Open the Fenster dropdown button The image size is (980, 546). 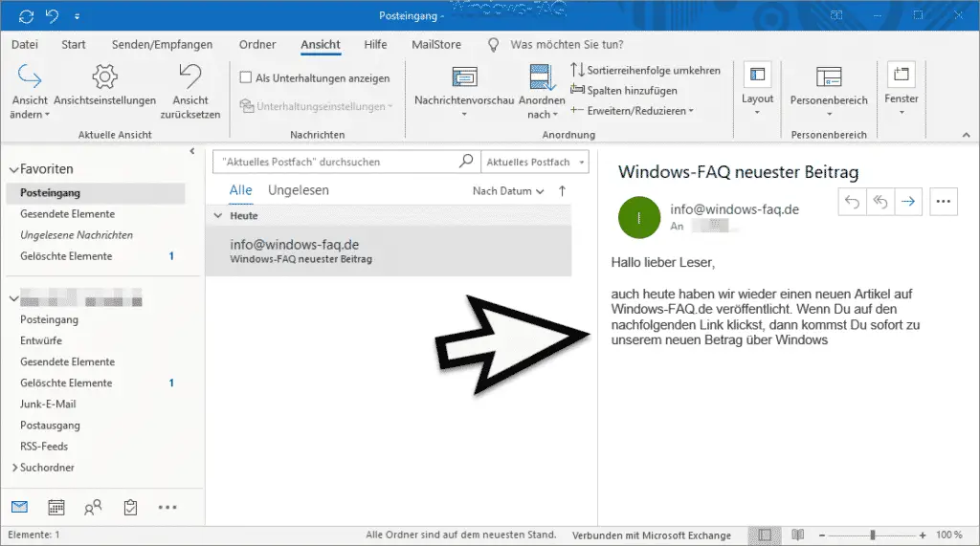tap(902, 89)
